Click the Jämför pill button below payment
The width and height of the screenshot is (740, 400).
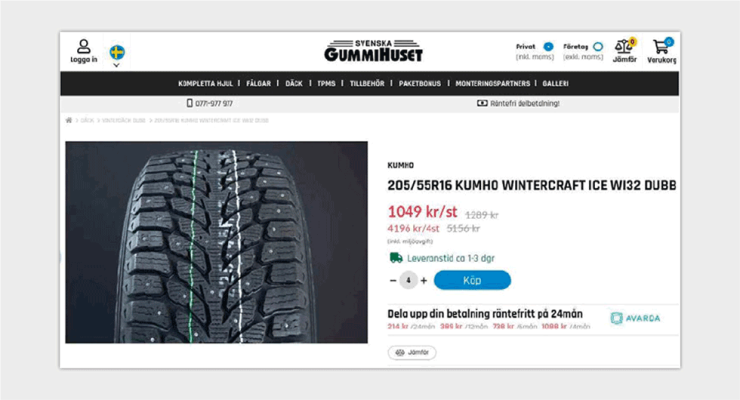coord(412,352)
